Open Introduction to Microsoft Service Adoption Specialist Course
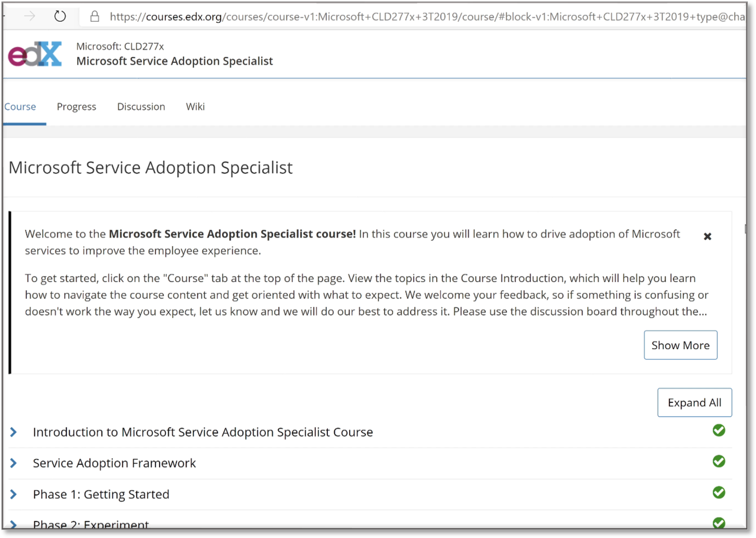This screenshot has height=538, width=756. [x=203, y=432]
